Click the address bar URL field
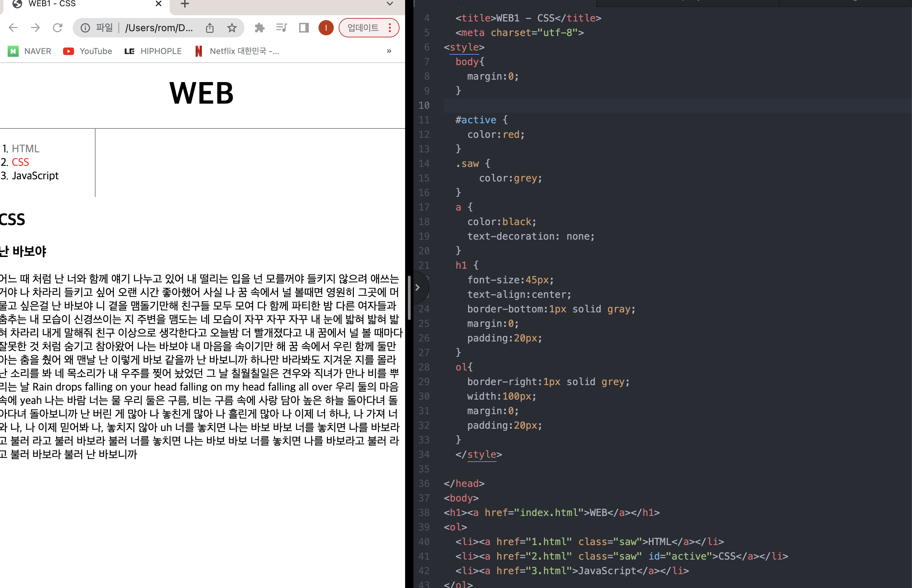Screen dimensions: 912x588 point(159,28)
